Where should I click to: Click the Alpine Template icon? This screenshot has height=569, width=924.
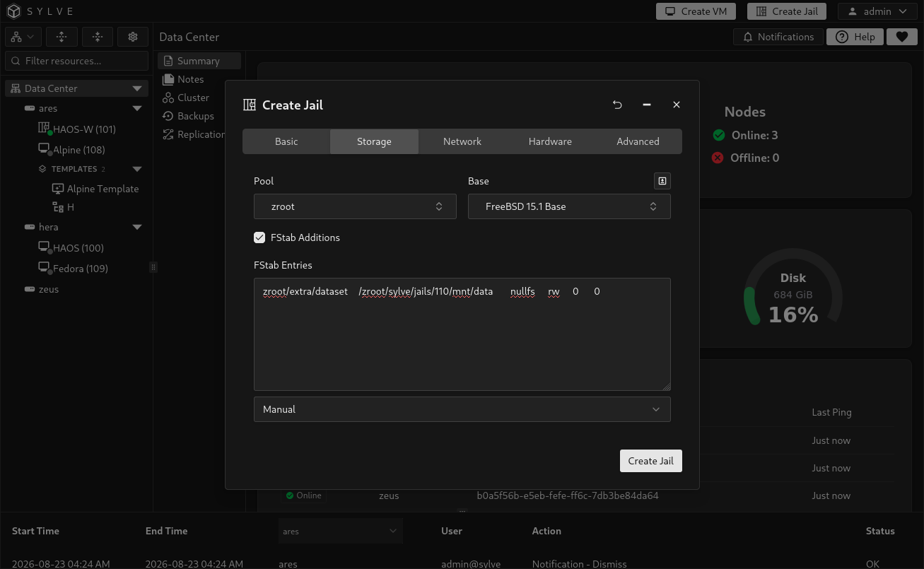tap(58, 189)
